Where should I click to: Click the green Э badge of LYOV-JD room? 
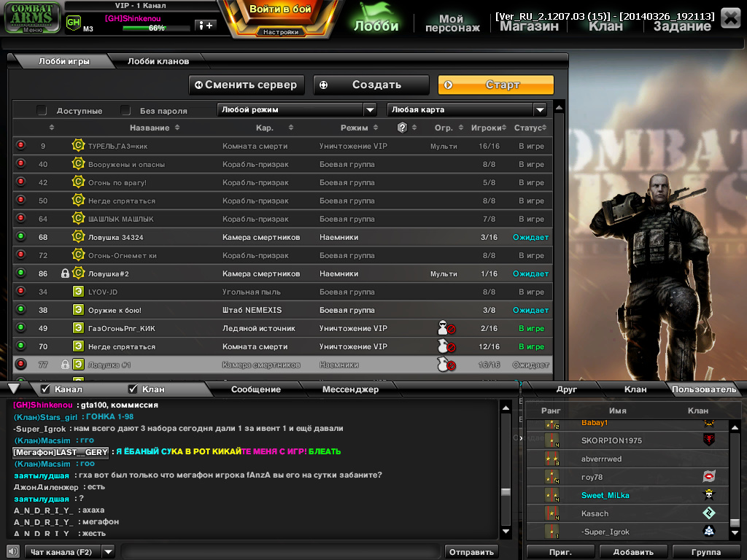(x=78, y=292)
